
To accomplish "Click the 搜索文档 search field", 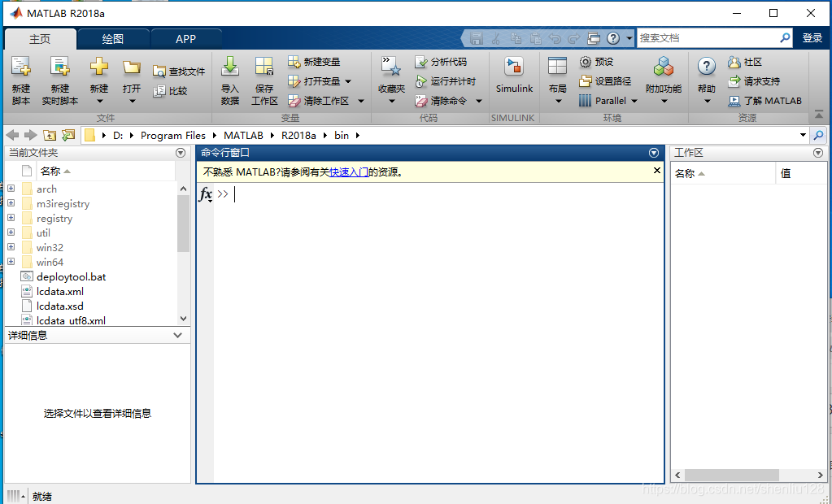I will 708,38.
